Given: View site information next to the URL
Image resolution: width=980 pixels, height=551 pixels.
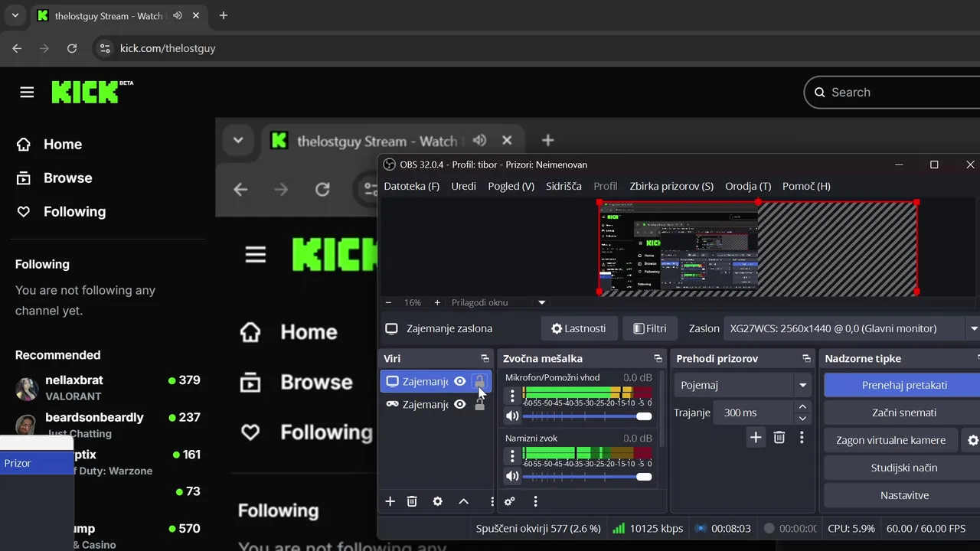Looking at the screenshot, I should click(105, 48).
